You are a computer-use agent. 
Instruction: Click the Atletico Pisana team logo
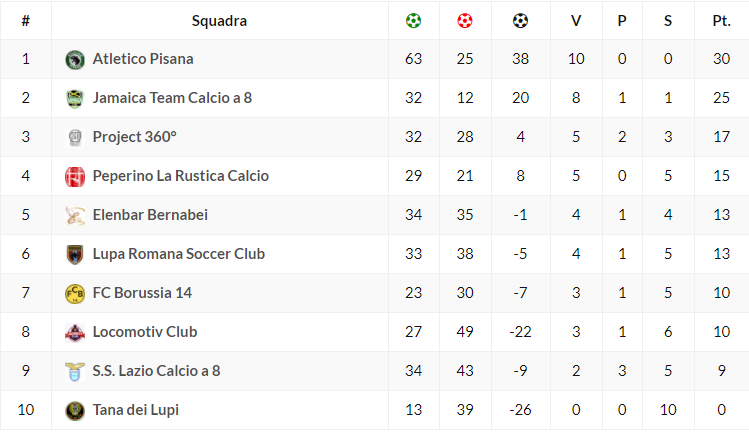pyautogui.click(x=74, y=59)
